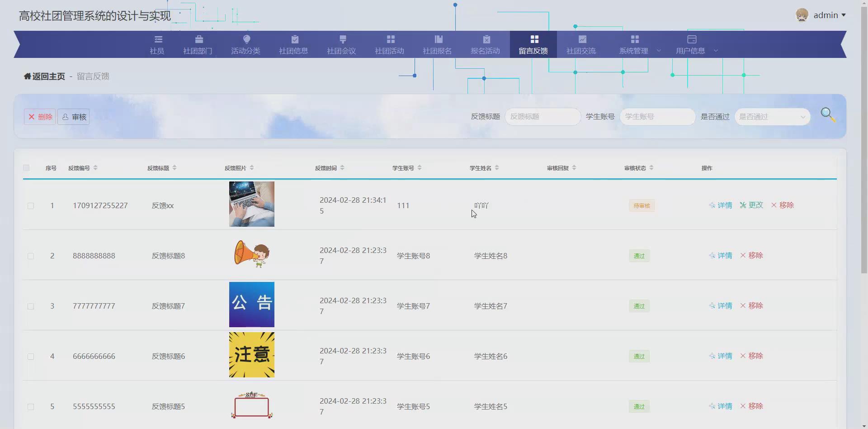
Task: Open the 用户信息 menu
Action: (691, 45)
